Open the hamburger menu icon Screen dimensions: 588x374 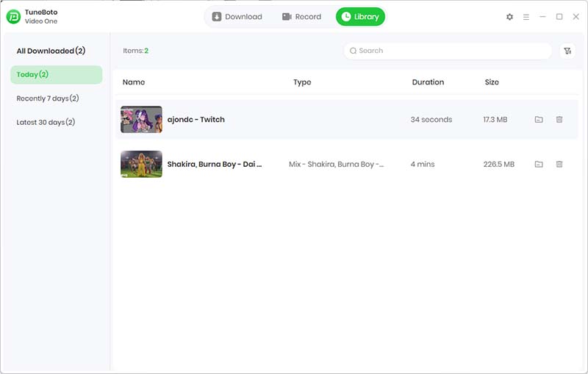tap(526, 17)
